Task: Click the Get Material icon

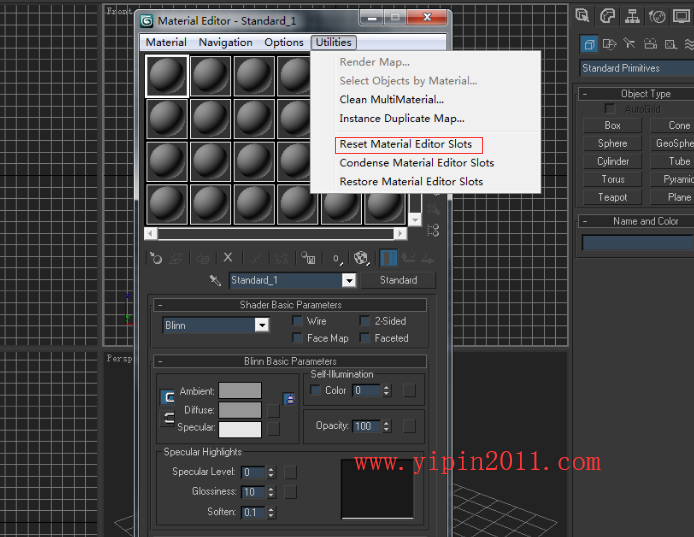Action: 156,258
